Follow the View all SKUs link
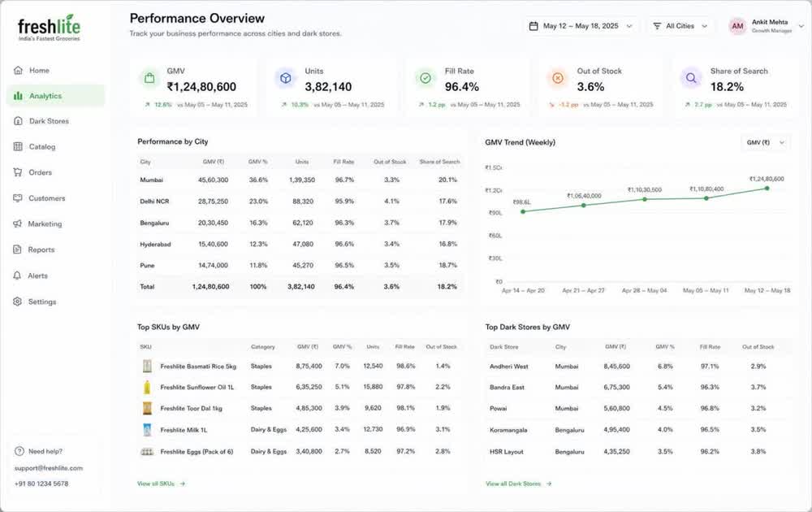This screenshot has width=812, height=512. click(161, 484)
